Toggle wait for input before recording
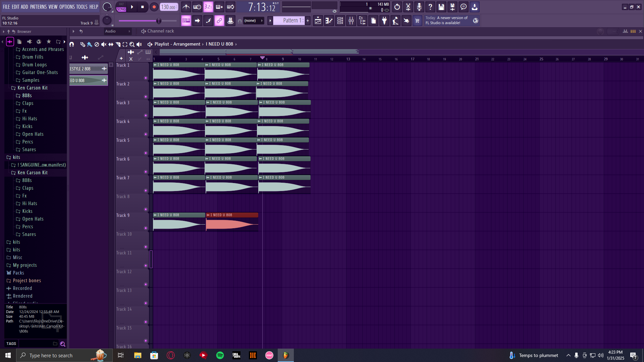This screenshot has height=362, width=644. point(197,7)
